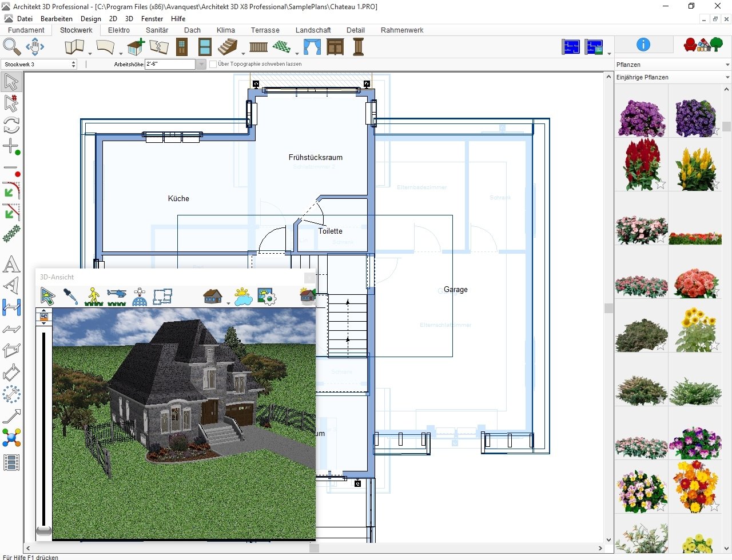Choose the curved wall tool
732x560 pixels.
pos(106,47)
